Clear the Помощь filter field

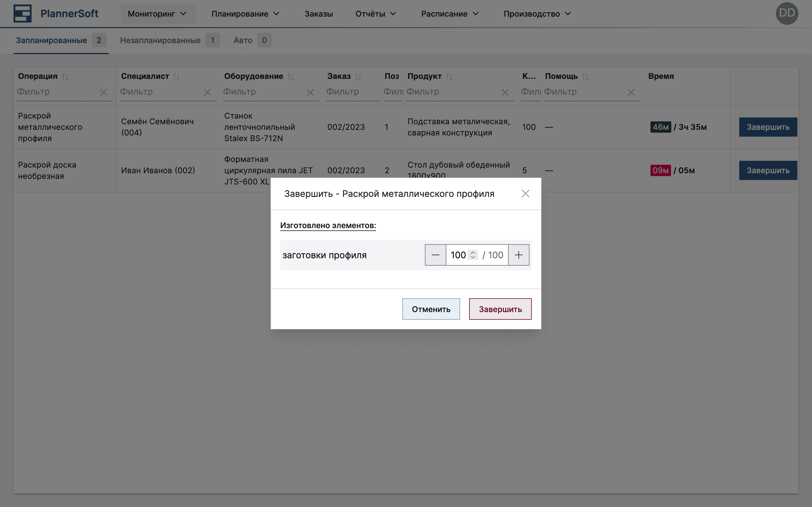click(x=631, y=92)
